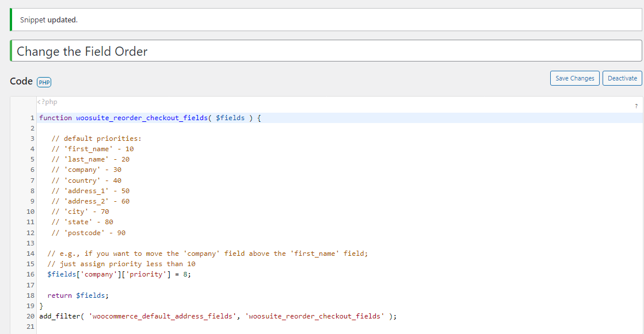Click the 'country' - 40 comment
The image size is (644, 334).
click(x=87, y=180)
